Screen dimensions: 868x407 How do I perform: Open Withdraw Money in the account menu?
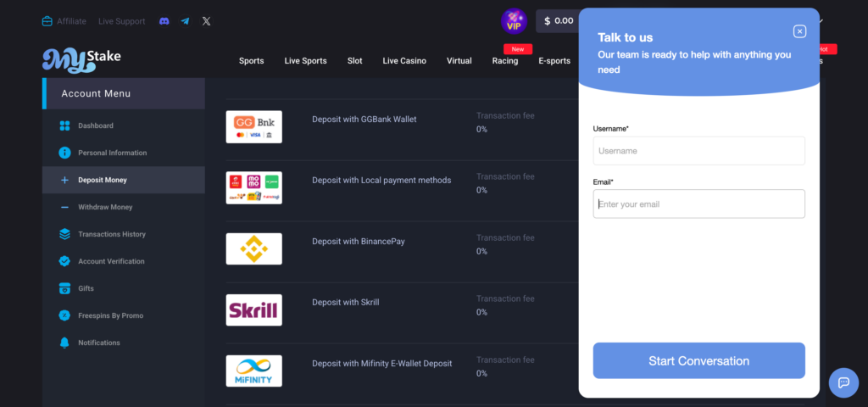tap(124, 207)
